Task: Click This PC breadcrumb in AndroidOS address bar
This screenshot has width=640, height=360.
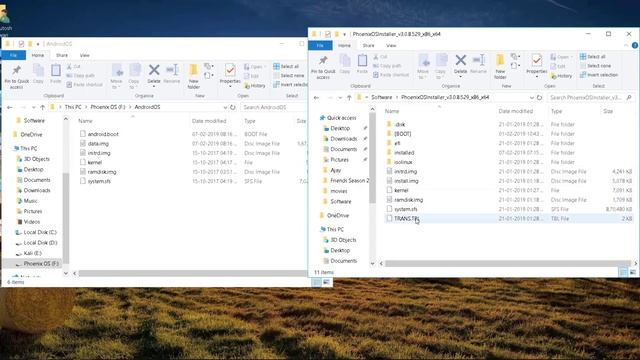Action: [x=73, y=107]
